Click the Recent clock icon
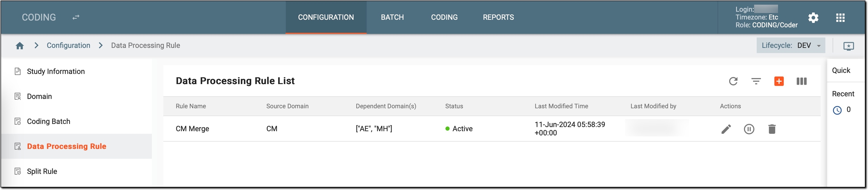This screenshot has height=190, width=868. 837,110
